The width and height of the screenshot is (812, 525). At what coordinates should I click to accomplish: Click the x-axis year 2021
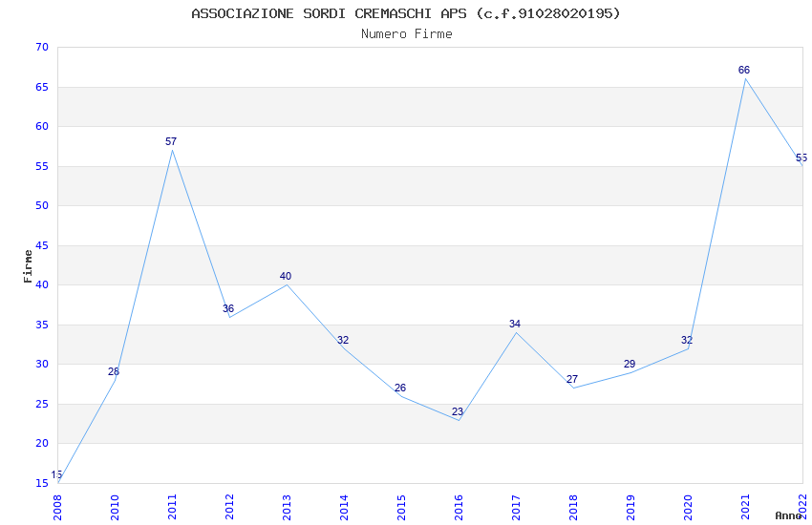tap(745, 507)
